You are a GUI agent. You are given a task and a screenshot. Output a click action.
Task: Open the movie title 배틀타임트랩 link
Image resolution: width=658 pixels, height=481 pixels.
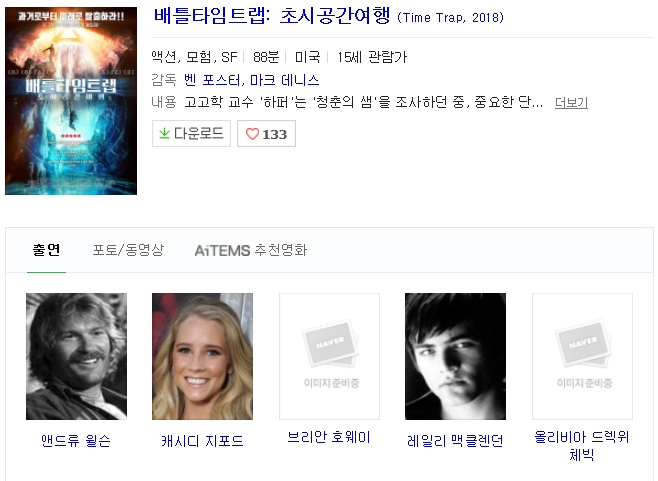(x=272, y=16)
